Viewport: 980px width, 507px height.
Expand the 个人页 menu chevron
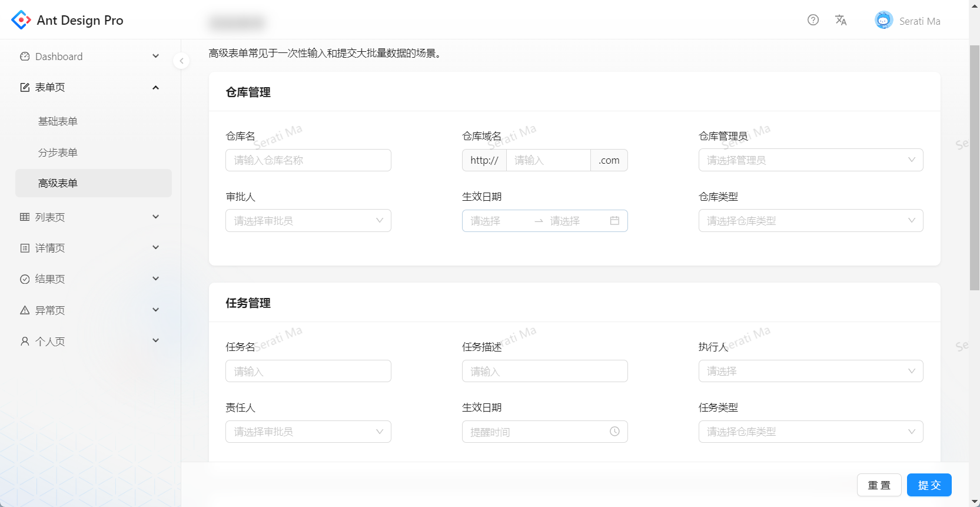coord(156,340)
